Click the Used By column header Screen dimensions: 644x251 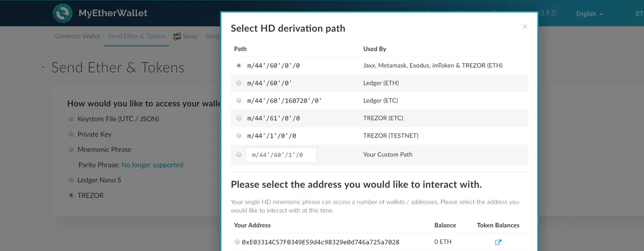click(374, 49)
